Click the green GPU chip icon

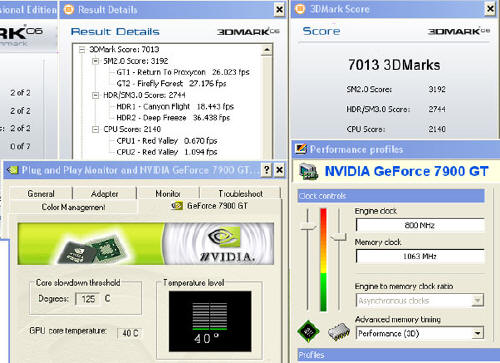tap(308, 331)
